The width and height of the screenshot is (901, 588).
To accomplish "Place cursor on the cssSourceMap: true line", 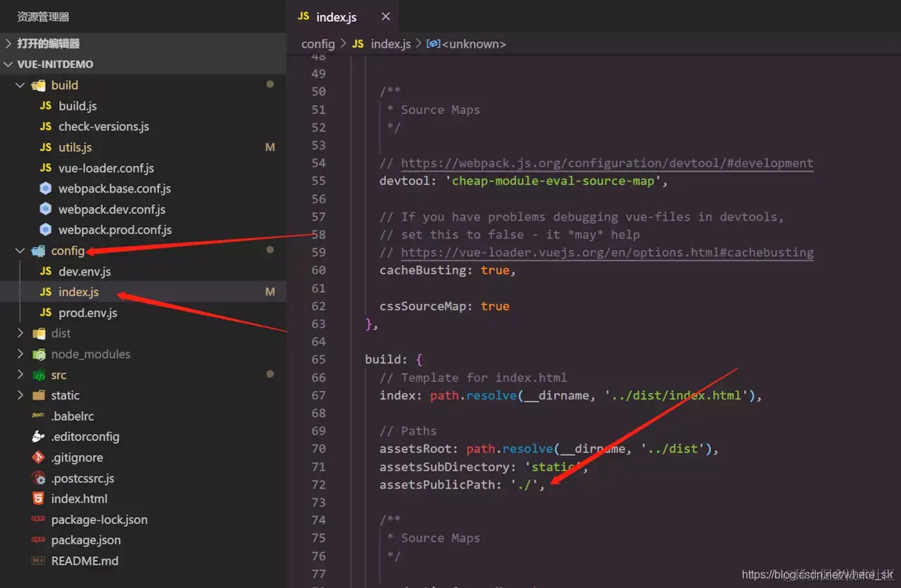I will coord(444,306).
